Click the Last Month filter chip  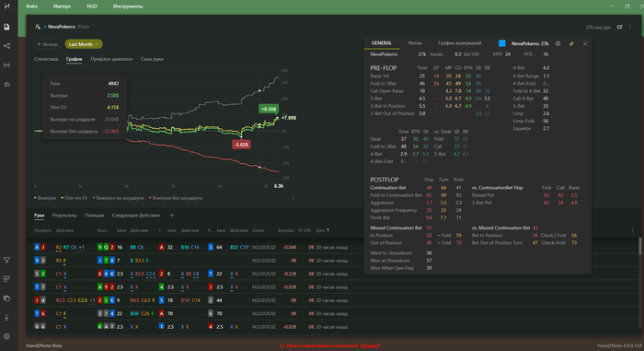click(x=84, y=44)
